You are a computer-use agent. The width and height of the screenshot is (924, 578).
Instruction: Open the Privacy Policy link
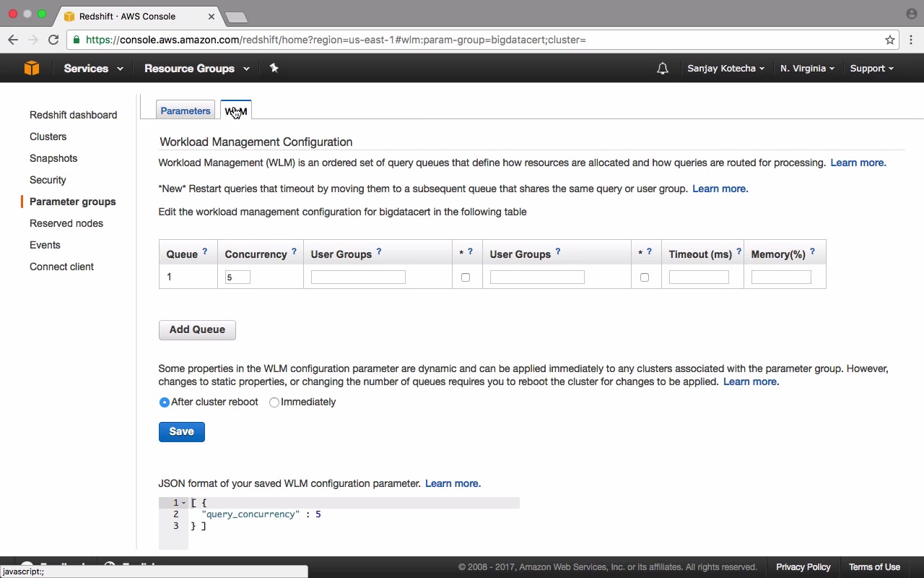coord(803,567)
